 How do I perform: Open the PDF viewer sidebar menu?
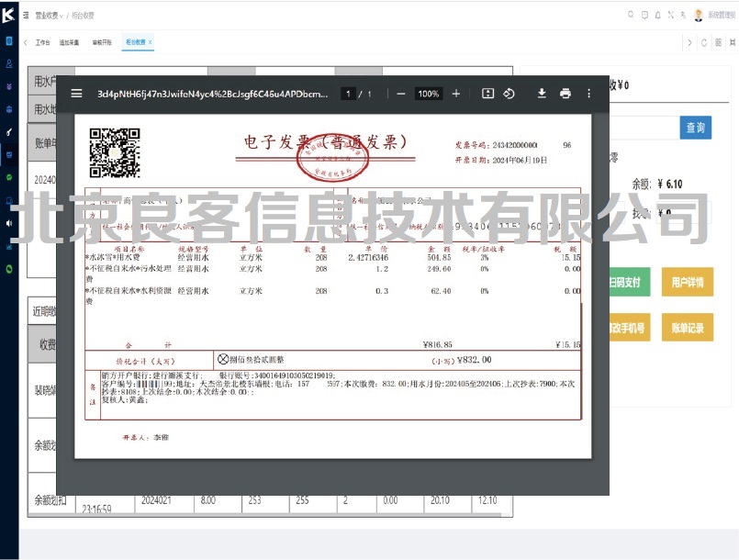click(x=77, y=94)
